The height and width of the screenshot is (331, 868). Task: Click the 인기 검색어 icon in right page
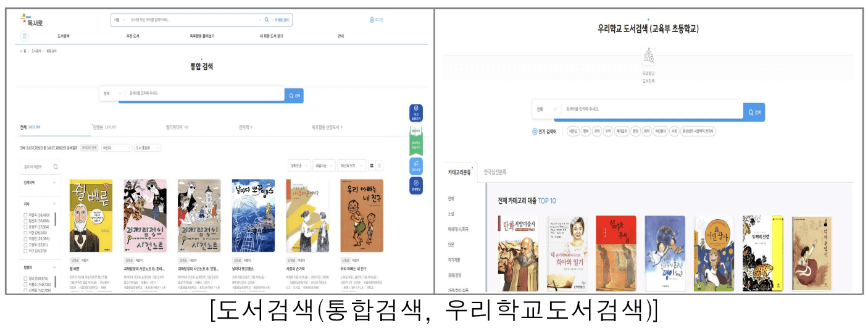535,132
